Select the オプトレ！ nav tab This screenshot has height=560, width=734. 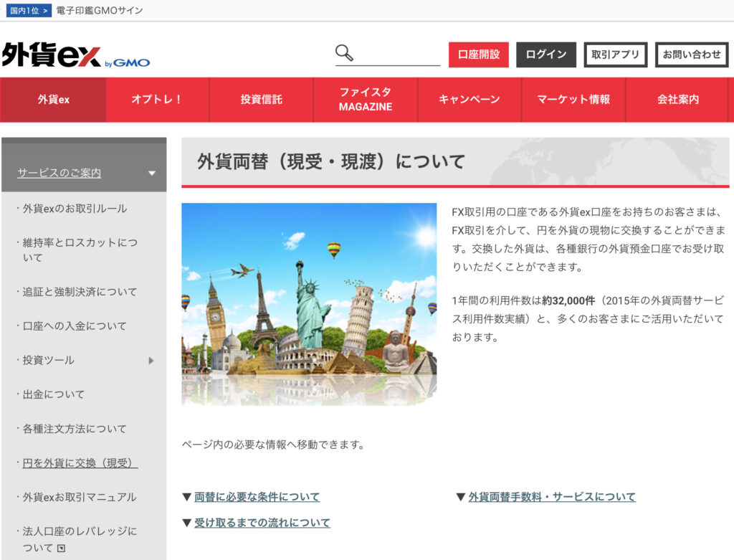pyautogui.click(x=157, y=100)
